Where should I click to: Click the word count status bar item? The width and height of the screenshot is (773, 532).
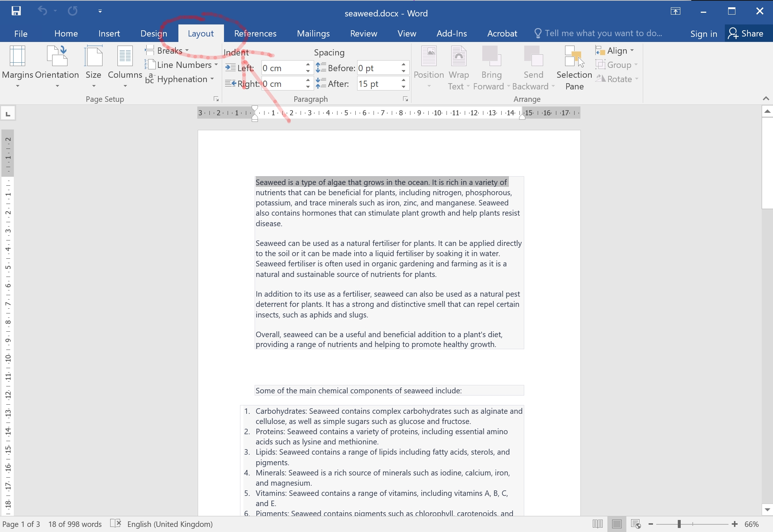(75, 524)
